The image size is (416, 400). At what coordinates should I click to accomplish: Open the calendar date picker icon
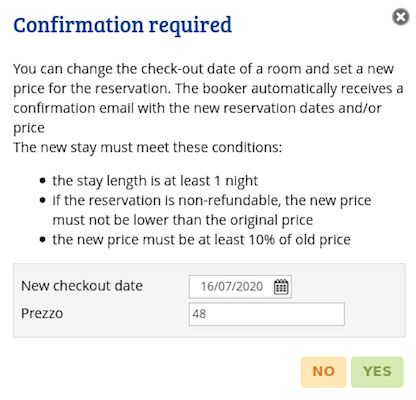tap(281, 286)
